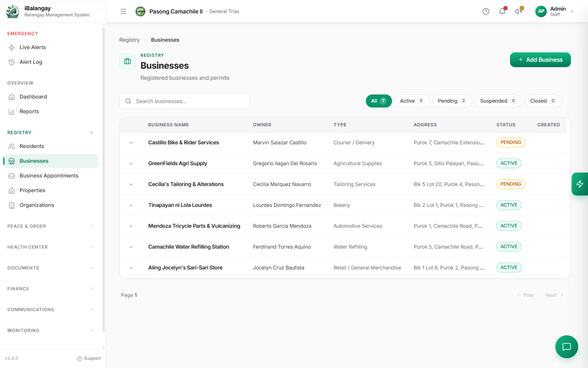
Task: Click the search magnifier icon
Action: 128,101
